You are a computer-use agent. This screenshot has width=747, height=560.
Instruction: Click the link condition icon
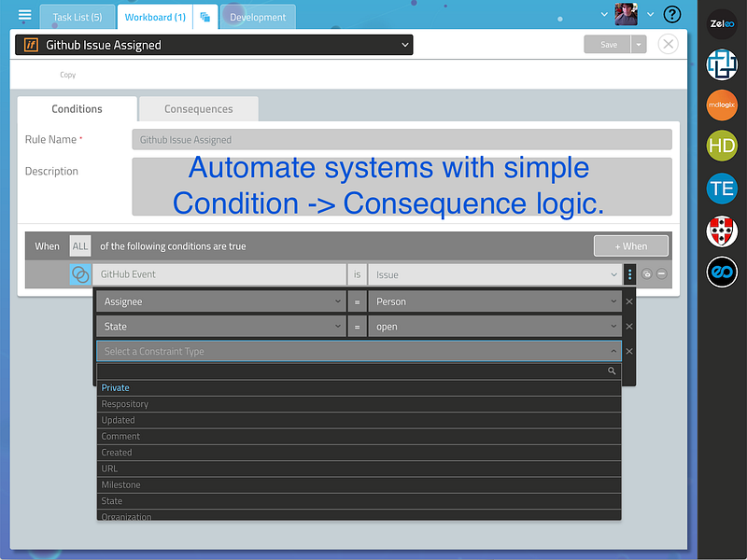point(646,273)
